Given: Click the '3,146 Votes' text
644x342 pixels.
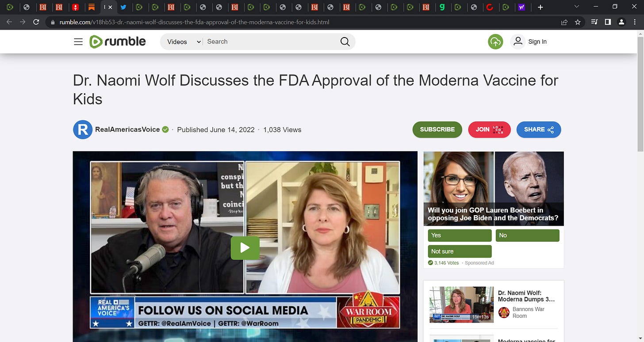Looking at the screenshot, I should coord(446,263).
